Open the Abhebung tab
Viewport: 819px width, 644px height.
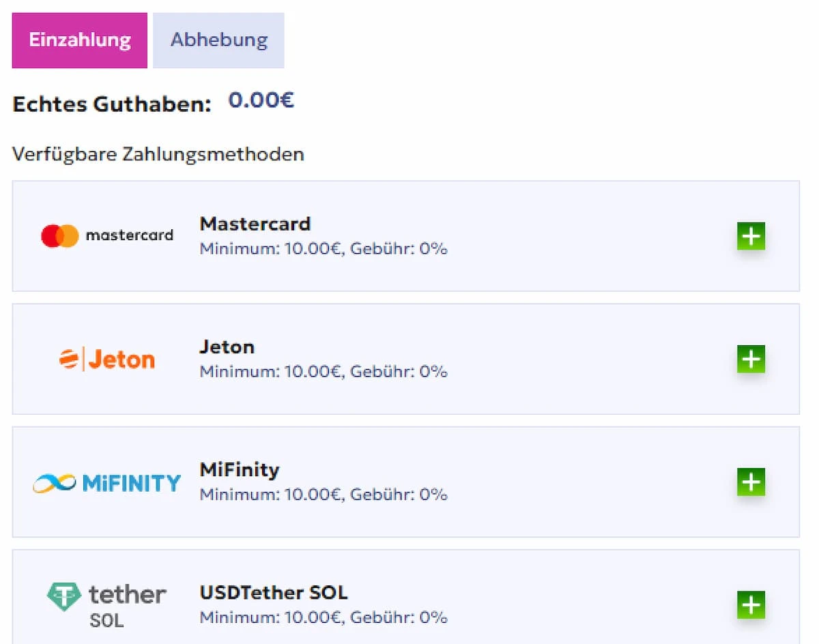tap(218, 40)
